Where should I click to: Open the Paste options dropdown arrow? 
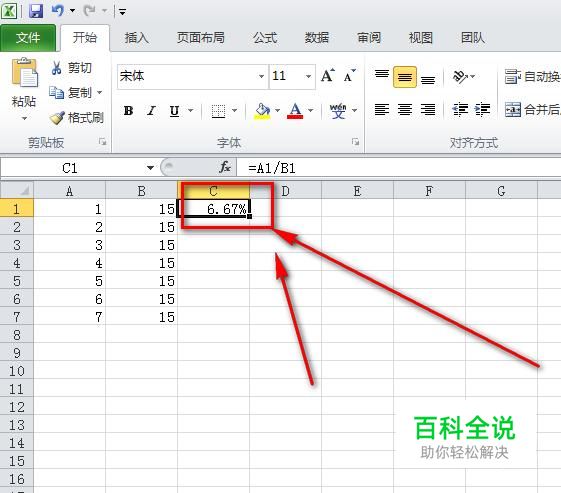point(24,118)
